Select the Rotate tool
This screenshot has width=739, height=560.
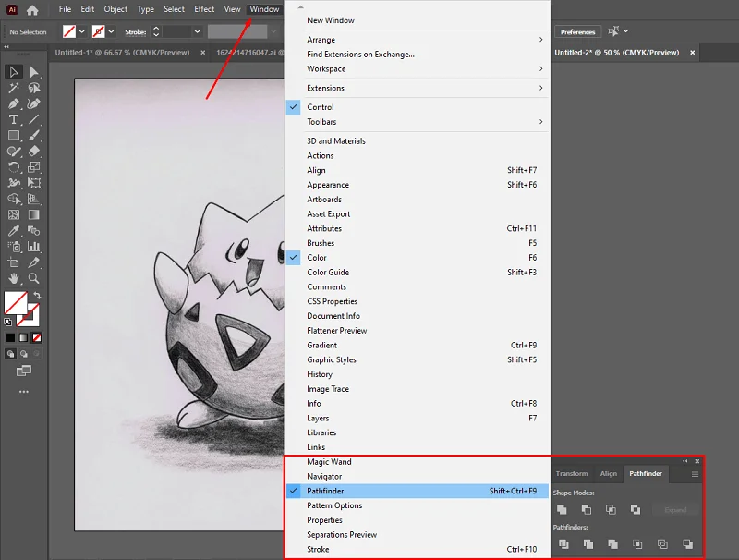point(14,167)
